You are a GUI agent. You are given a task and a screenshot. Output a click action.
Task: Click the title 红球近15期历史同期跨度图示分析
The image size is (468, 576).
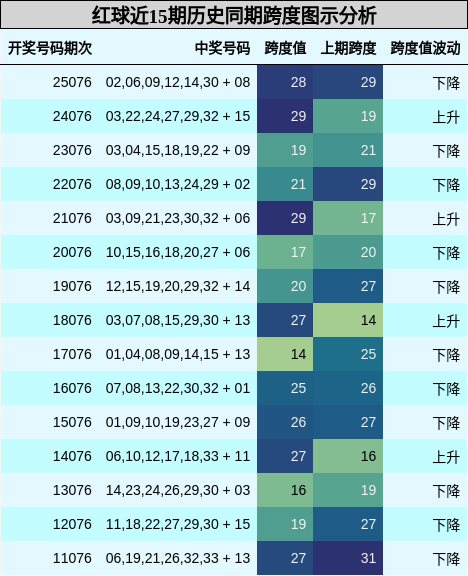click(x=234, y=15)
